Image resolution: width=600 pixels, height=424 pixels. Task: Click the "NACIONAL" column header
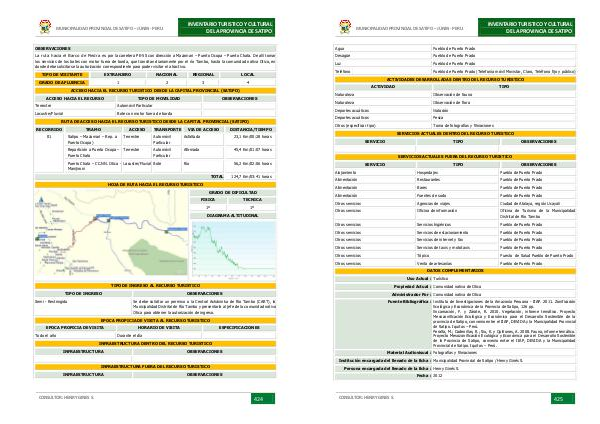coord(166,75)
